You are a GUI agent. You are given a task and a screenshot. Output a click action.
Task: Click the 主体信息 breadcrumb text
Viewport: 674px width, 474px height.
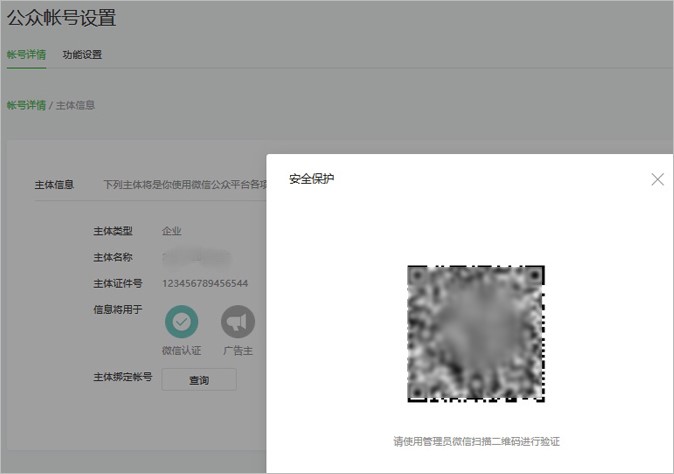(75, 105)
